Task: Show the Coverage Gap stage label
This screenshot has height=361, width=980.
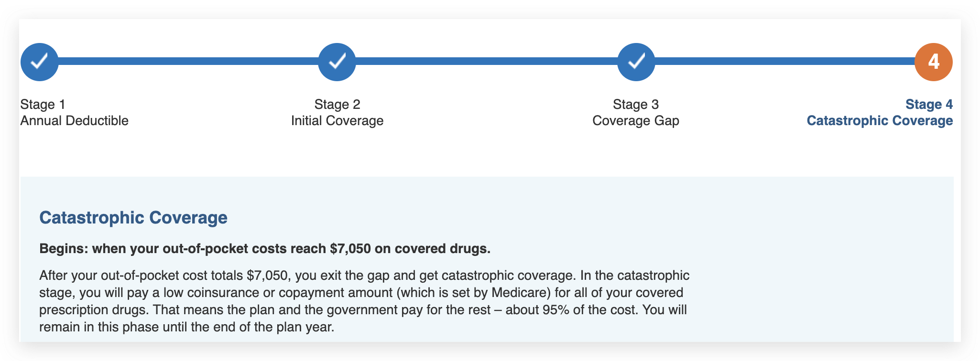Action: tap(636, 120)
